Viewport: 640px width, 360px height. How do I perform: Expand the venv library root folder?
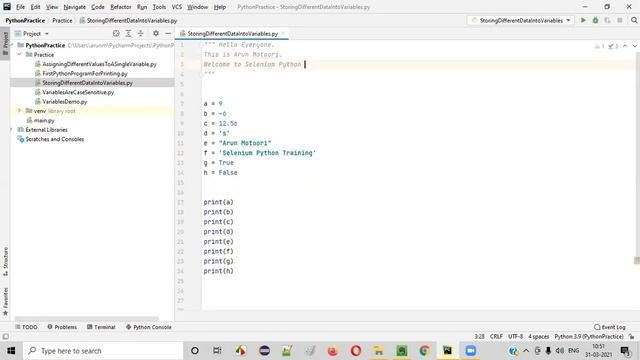coord(19,111)
